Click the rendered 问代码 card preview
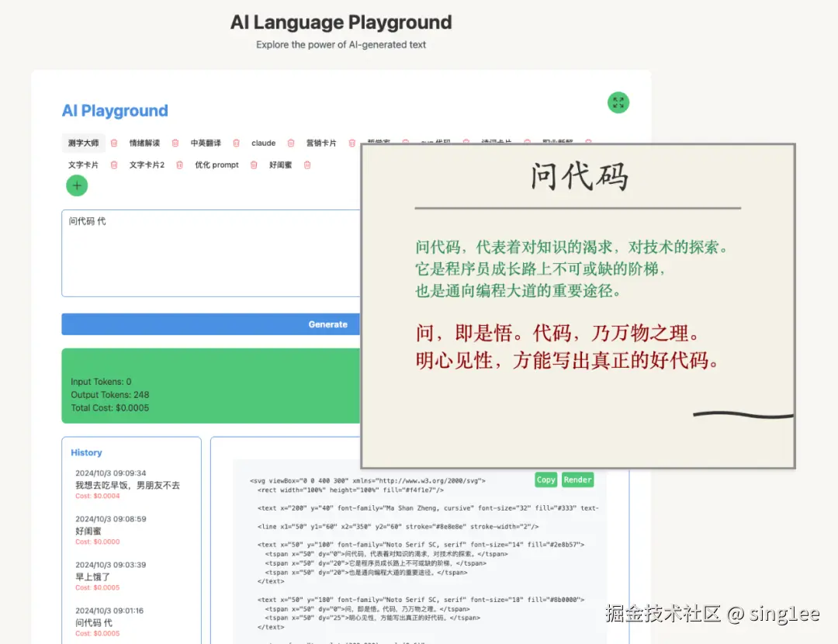 [x=578, y=306]
